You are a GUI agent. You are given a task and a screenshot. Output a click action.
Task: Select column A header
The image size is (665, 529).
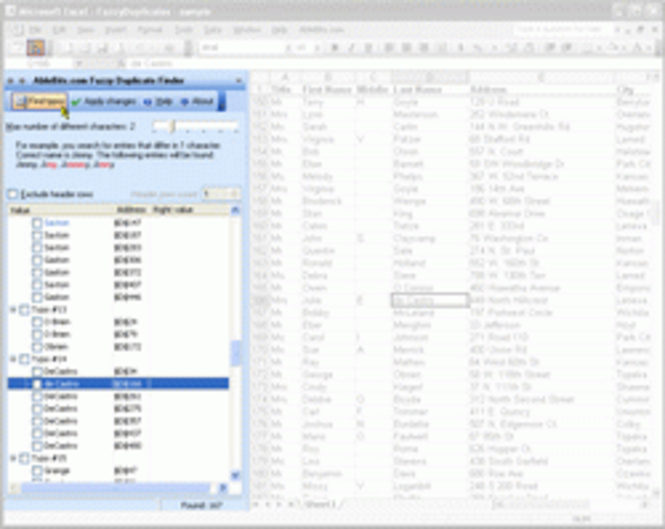pyautogui.click(x=285, y=78)
